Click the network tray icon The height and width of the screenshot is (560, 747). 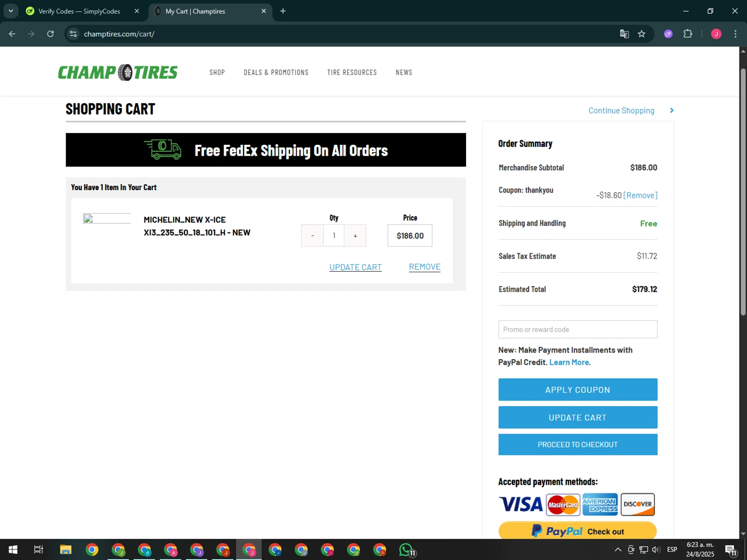coord(643,550)
